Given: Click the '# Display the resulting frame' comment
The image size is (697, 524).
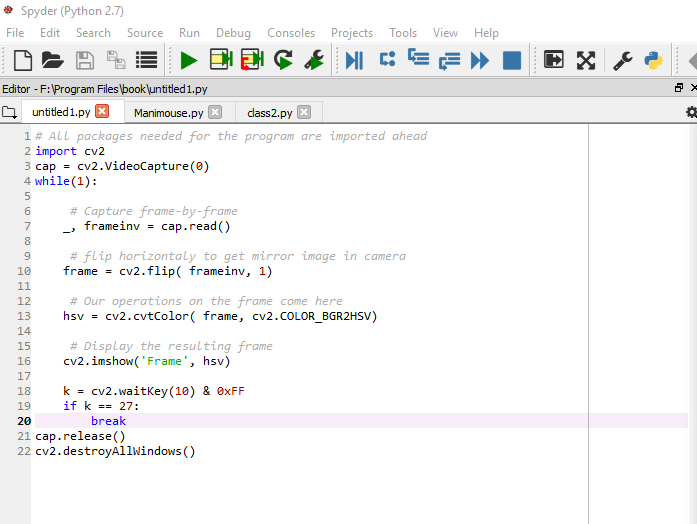Looking at the screenshot, I should pos(171,346).
